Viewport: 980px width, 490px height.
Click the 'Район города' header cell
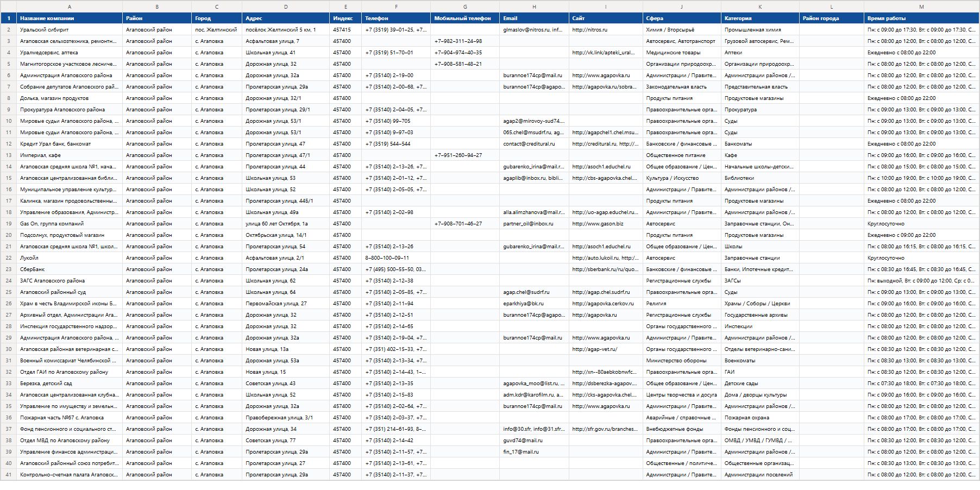coord(832,18)
